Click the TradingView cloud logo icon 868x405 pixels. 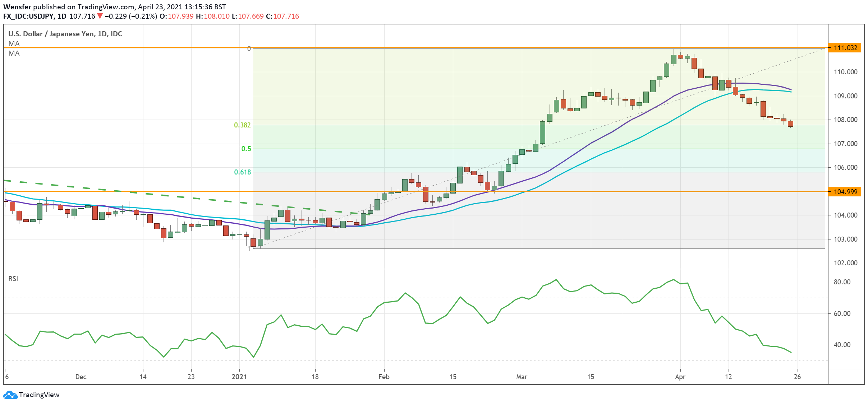coord(10,395)
